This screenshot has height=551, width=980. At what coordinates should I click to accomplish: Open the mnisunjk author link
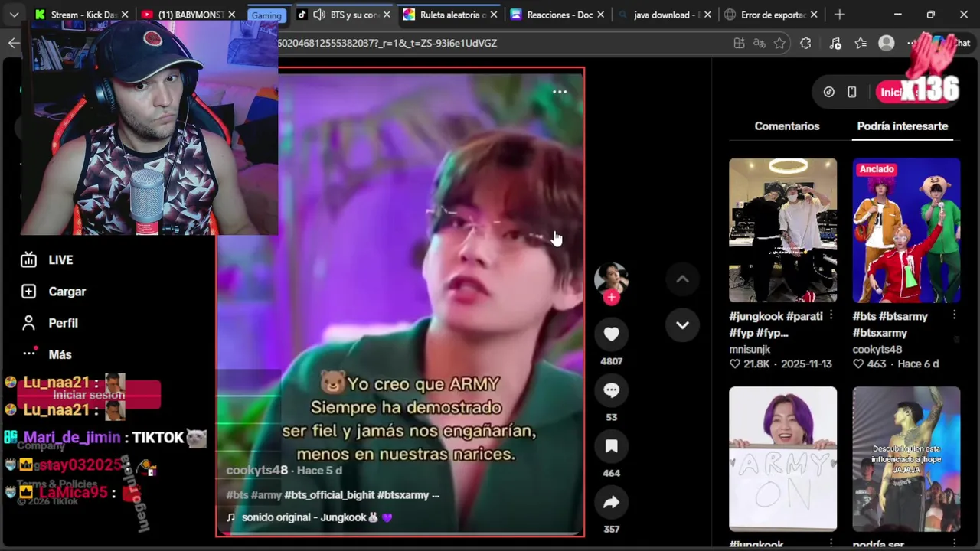point(750,349)
